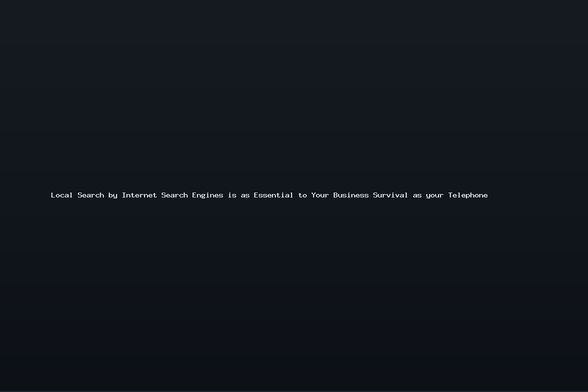
Task: Select the capitalized 'Your' before 'Business'
Action: pos(320,195)
